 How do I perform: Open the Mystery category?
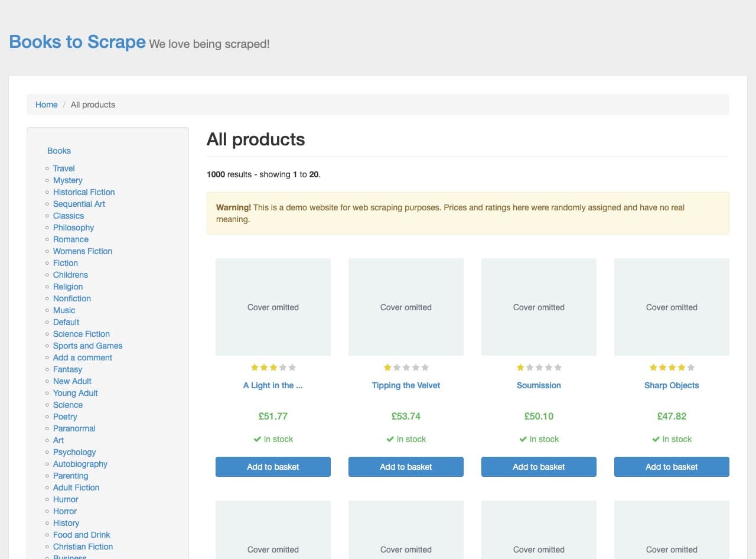coord(68,180)
